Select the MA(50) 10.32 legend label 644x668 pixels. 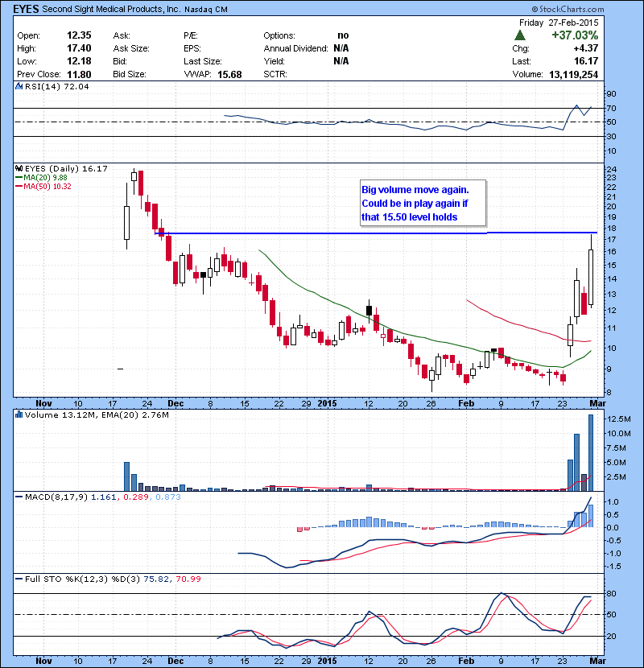pyautogui.click(x=47, y=186)
